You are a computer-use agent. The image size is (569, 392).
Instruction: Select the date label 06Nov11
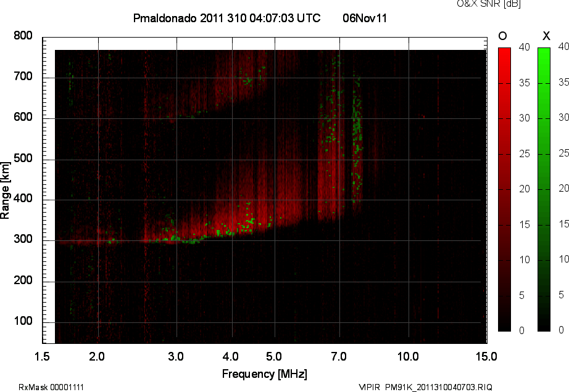(365, 18)
